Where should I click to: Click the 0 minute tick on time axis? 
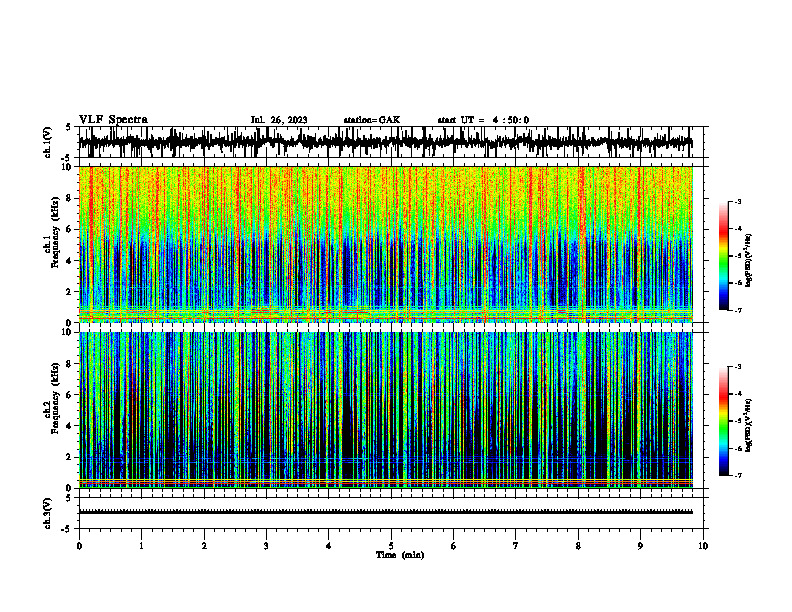click(79, 546)
